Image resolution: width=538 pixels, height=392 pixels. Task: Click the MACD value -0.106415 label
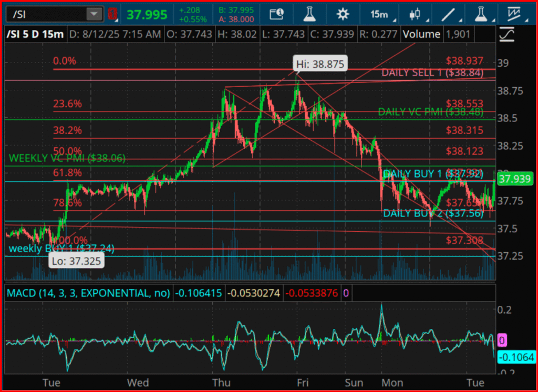[x=199, y=293]
